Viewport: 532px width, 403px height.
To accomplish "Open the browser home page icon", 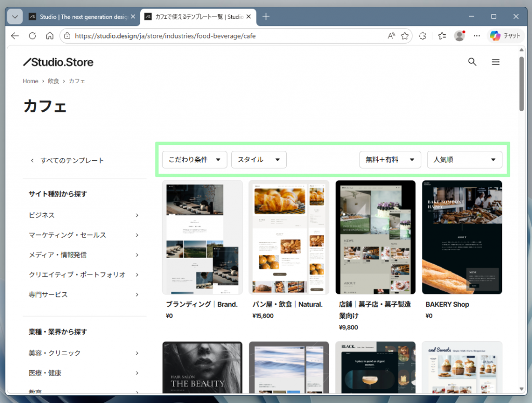I will (x=50, y=36).
